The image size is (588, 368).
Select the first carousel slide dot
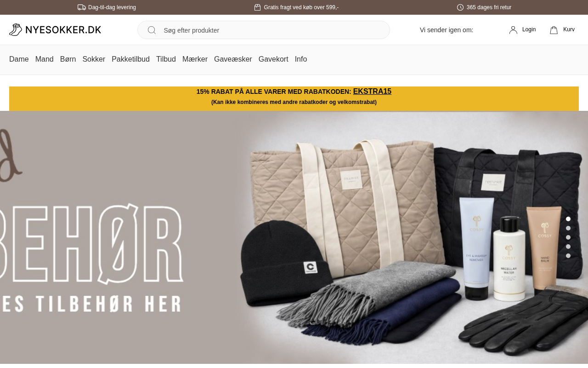568,219
